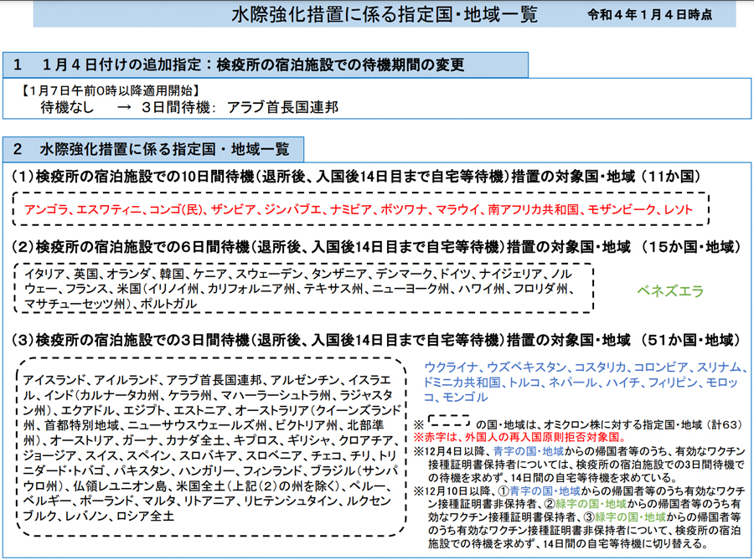Click the line starting ベルギー、ポーランド、マルタ
The width and height of the screenshot is (754, 560).
tap(207, 501)
